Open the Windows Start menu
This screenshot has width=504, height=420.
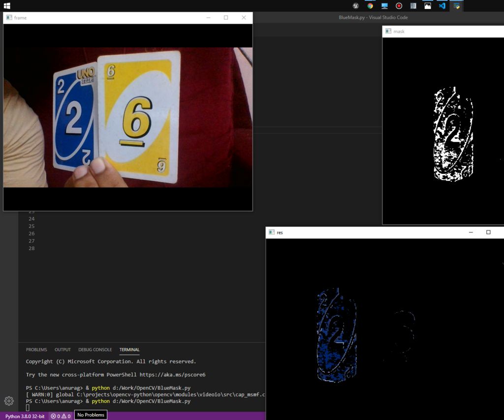tap(6, 5)
